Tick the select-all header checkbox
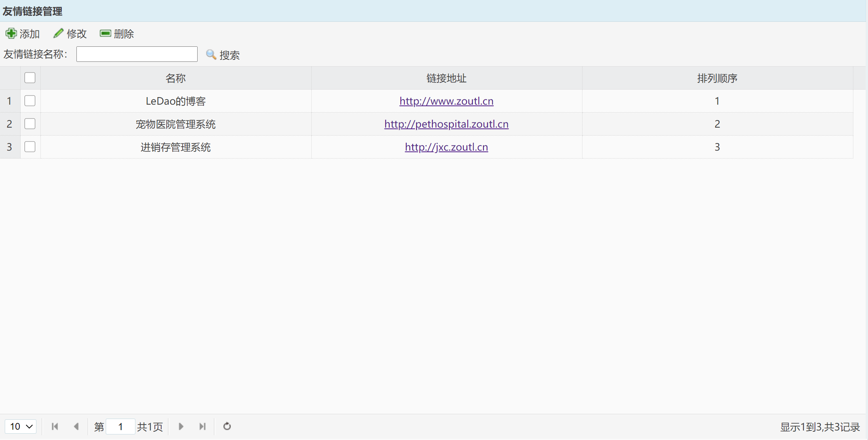The image size is (868, 440). [30, 78]
